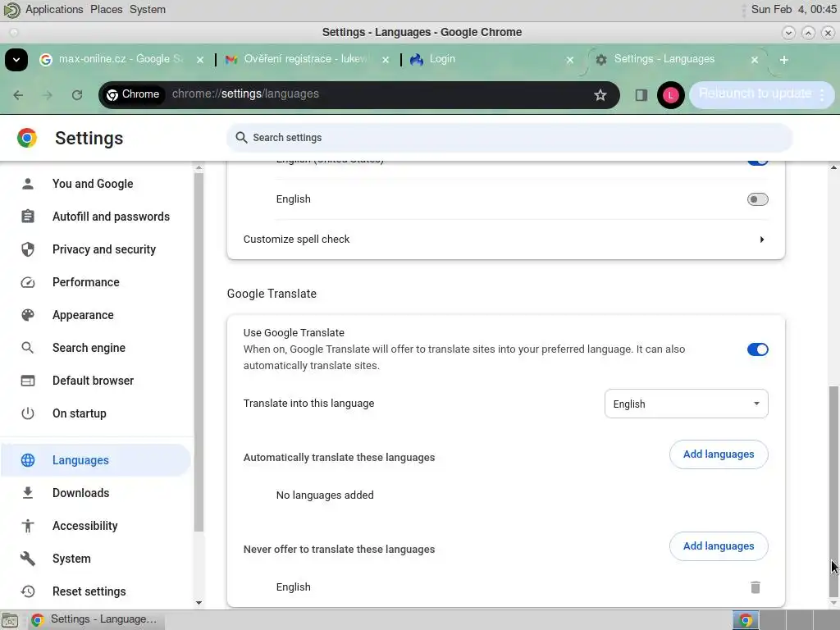Viewport: 840px width, 630px height.
Task: Click the Google Translate heading
Action: click(x=272, y=294)
